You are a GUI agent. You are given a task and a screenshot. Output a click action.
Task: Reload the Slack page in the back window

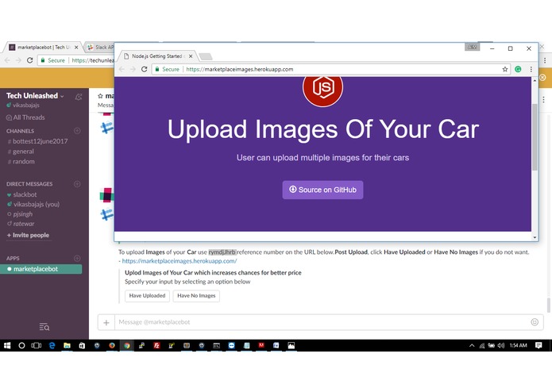pyautogui.click(x=30, y=60)
